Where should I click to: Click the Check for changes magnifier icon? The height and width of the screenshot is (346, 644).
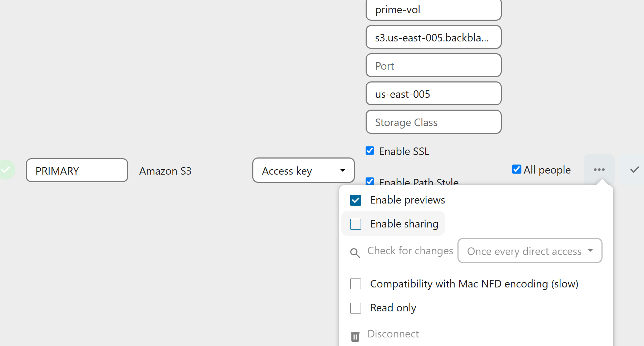pos(355,253)
